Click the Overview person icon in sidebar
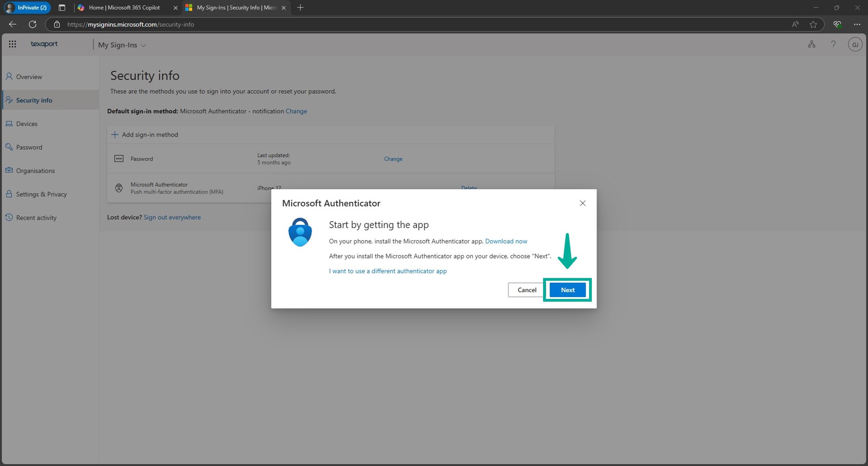868x466 pixels. (9, 76)
